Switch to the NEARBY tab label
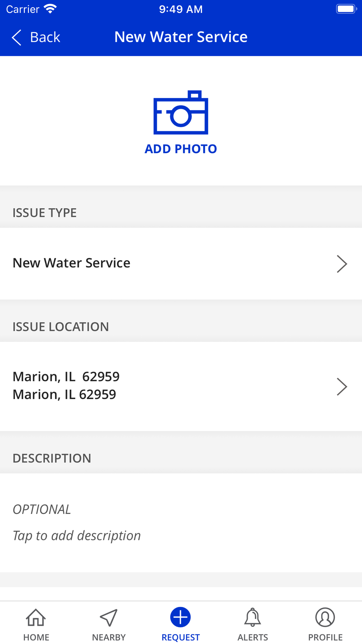Viewport: 362px width, 644px height. coord(109,637)
